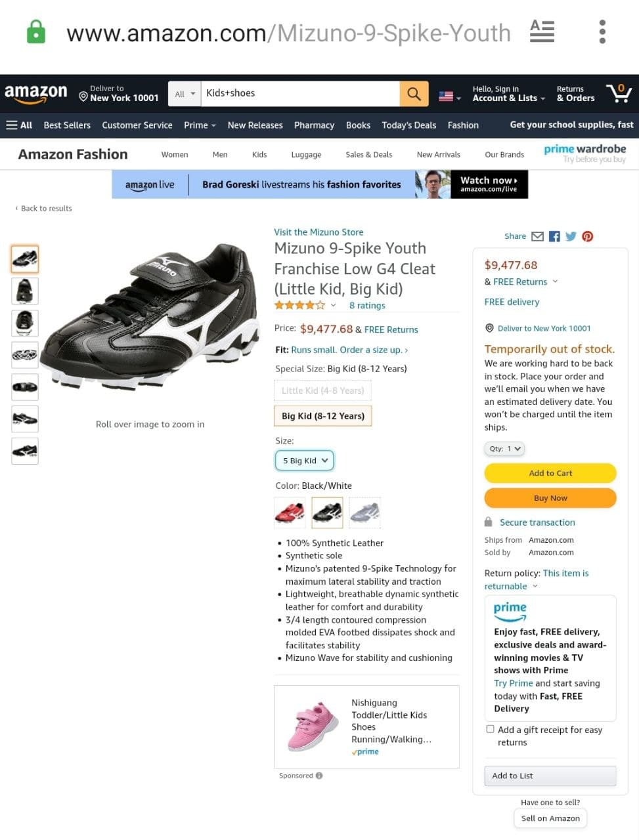Open the 5 Big Kid size dropdown
The image size is (639, 840).
[305, 461]
